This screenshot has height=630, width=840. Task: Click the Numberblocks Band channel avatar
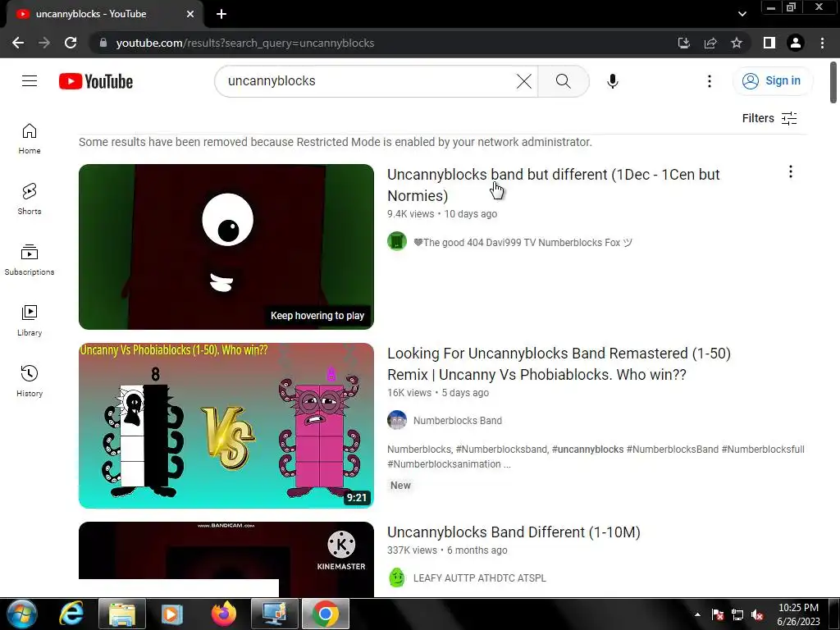397,420
